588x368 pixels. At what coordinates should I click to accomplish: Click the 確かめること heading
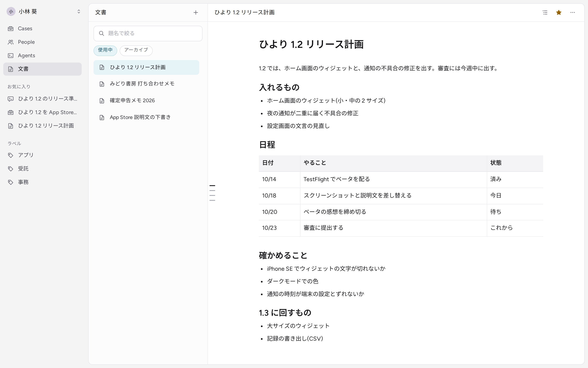[283, 256]
